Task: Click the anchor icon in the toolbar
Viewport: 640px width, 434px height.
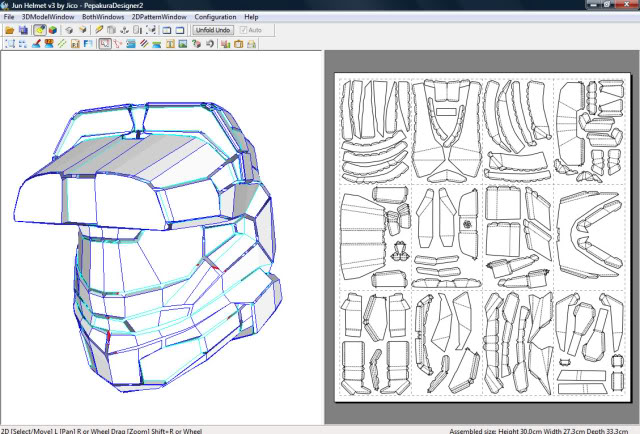Action: pyautogui.click(x=125, y=31)
